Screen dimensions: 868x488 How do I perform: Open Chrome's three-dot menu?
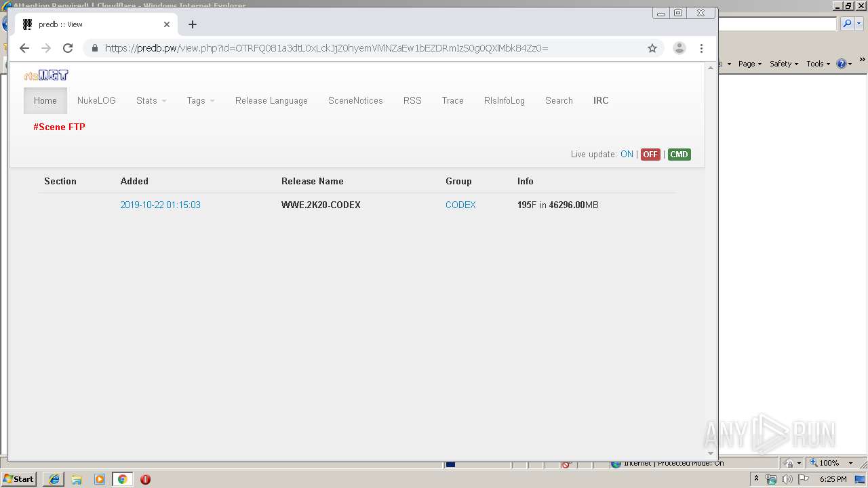(702, 48)
